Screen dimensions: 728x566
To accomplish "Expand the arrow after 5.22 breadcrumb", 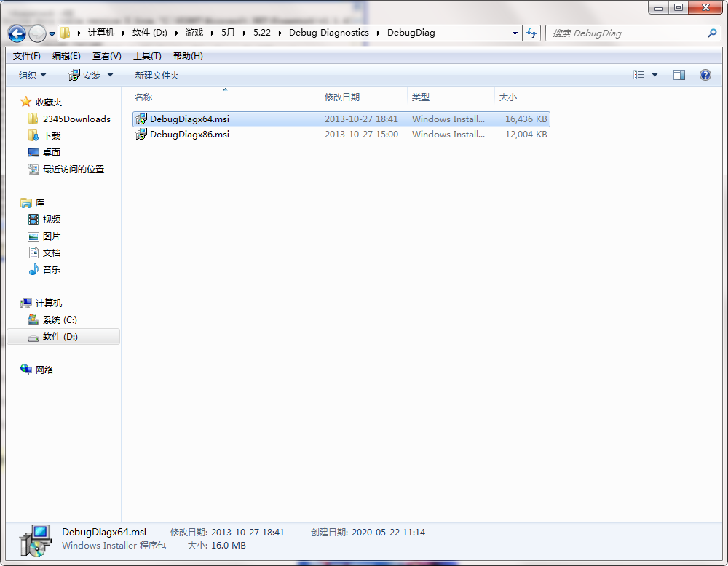I will (x=280, y=33).
